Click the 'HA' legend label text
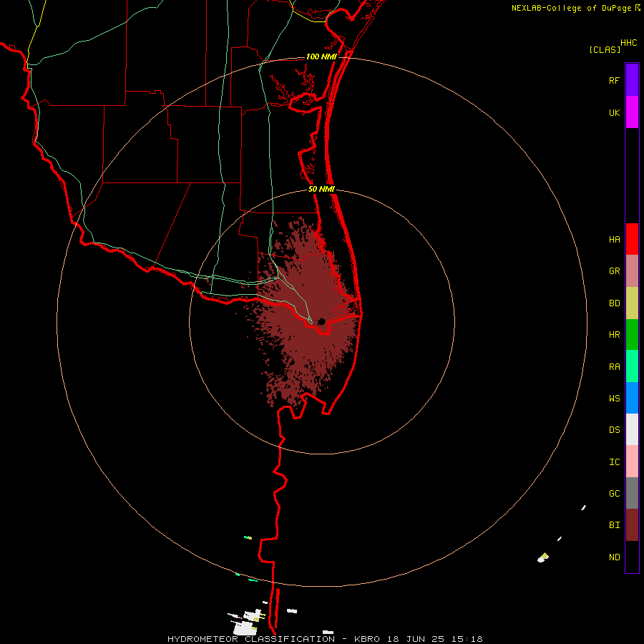The image size is (644, 644). (614, 239)
